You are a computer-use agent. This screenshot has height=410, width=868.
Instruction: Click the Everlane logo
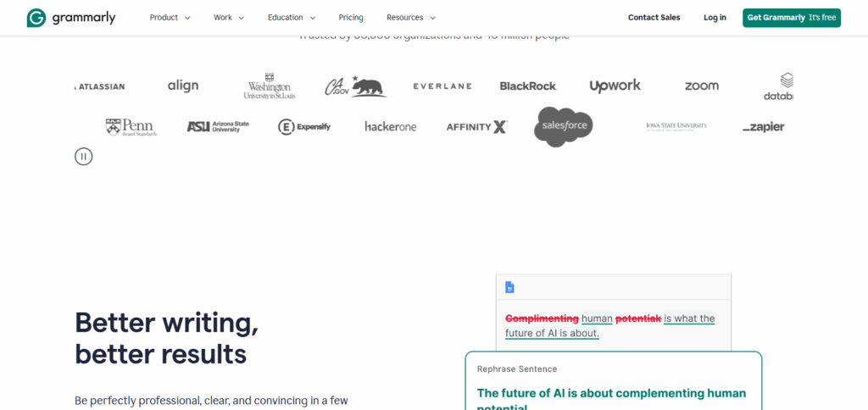pos(442,86)
